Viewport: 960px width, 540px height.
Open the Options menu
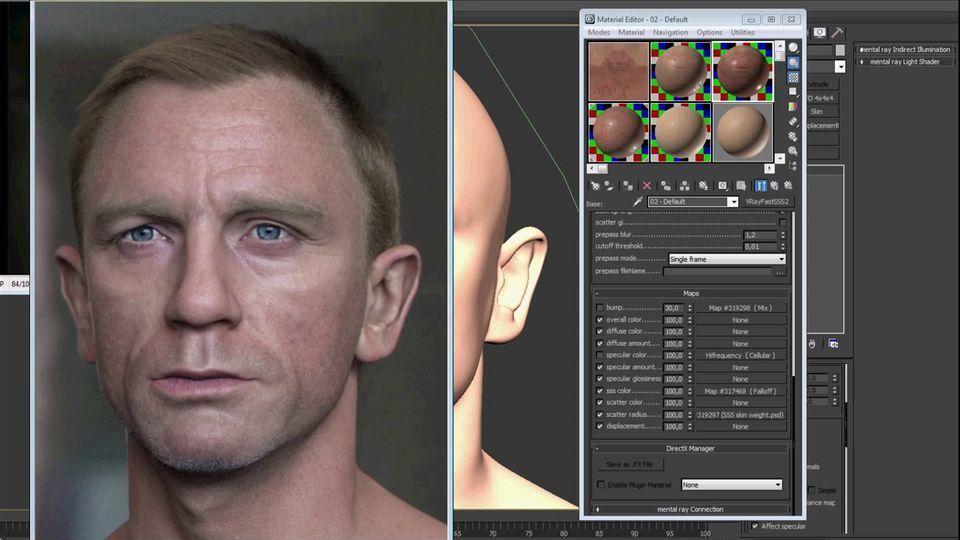709,32
